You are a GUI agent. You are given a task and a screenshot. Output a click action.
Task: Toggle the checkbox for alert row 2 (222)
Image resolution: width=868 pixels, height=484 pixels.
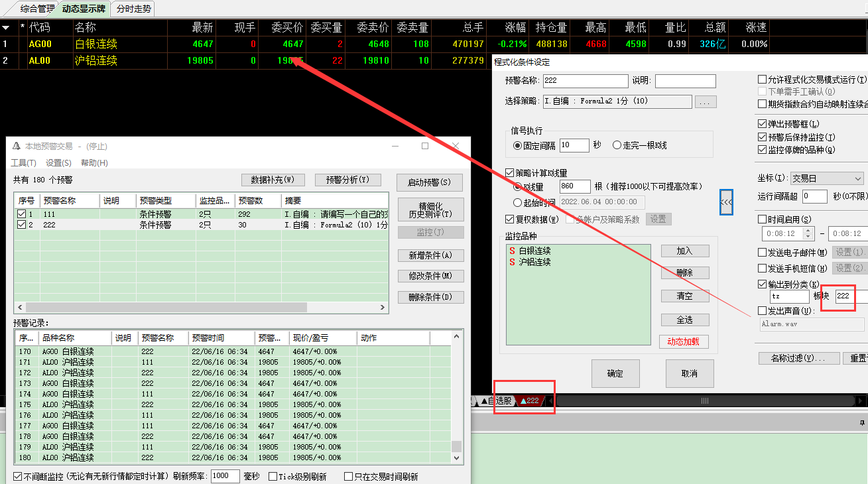(x=21, y=225)
